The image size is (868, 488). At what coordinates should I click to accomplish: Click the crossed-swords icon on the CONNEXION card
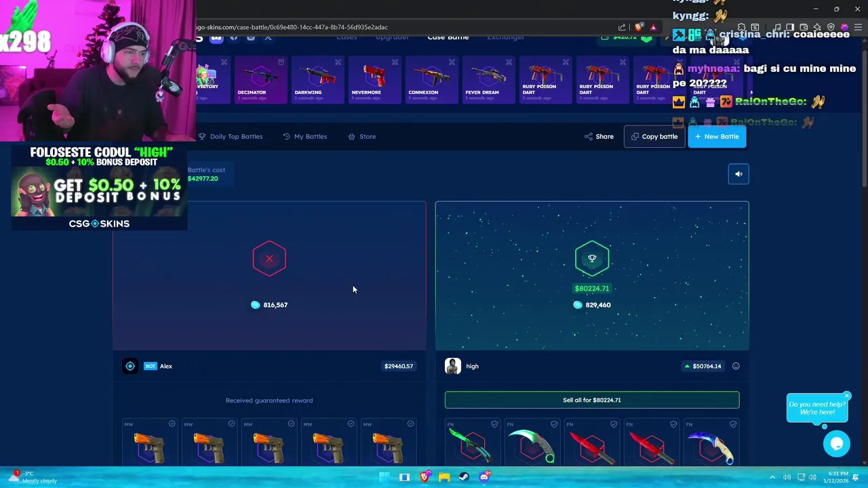pyautogui.click(x=452, y=62)
